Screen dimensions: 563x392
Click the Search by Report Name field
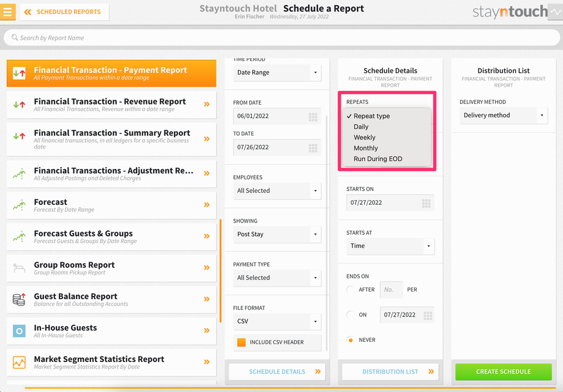point(281,38)
